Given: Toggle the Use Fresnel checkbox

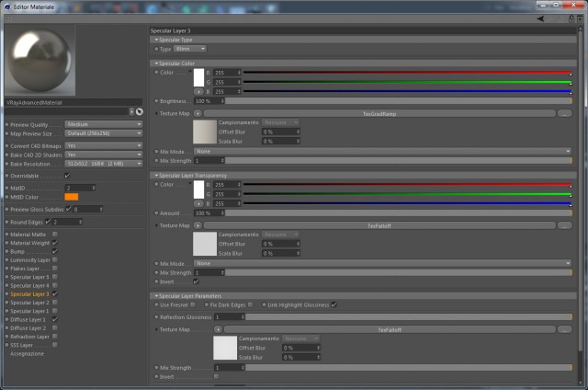Looking at the screenshot, I should pyautogui.click(x=193, y=304).
